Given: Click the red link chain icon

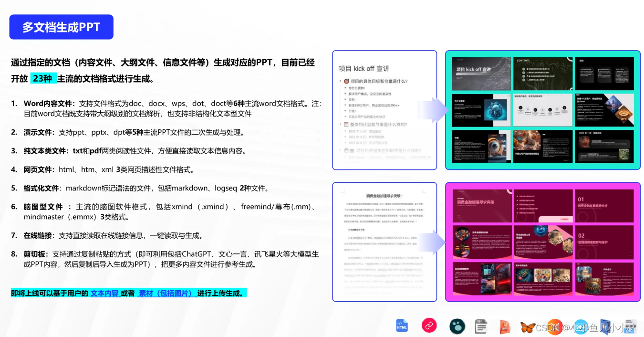Looking at the screenshot, I should pos(429,326).
